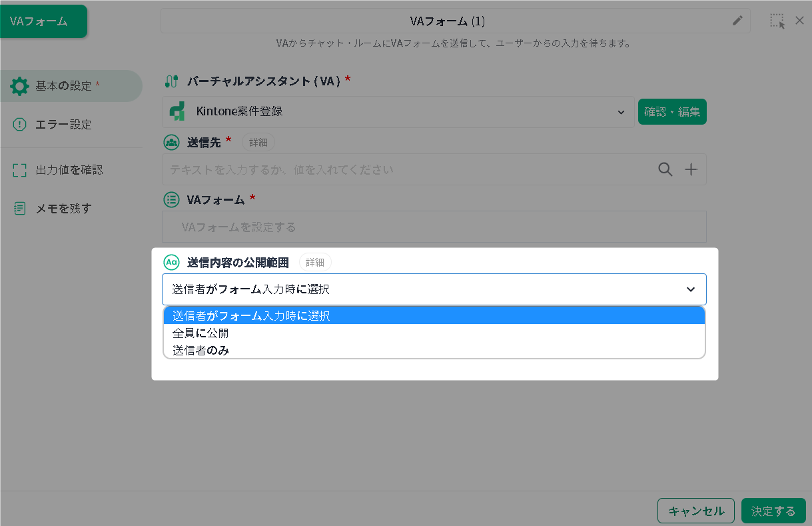Select the 送信者のみ option
This screenshot has width=812, height=526.
point(434,350)
